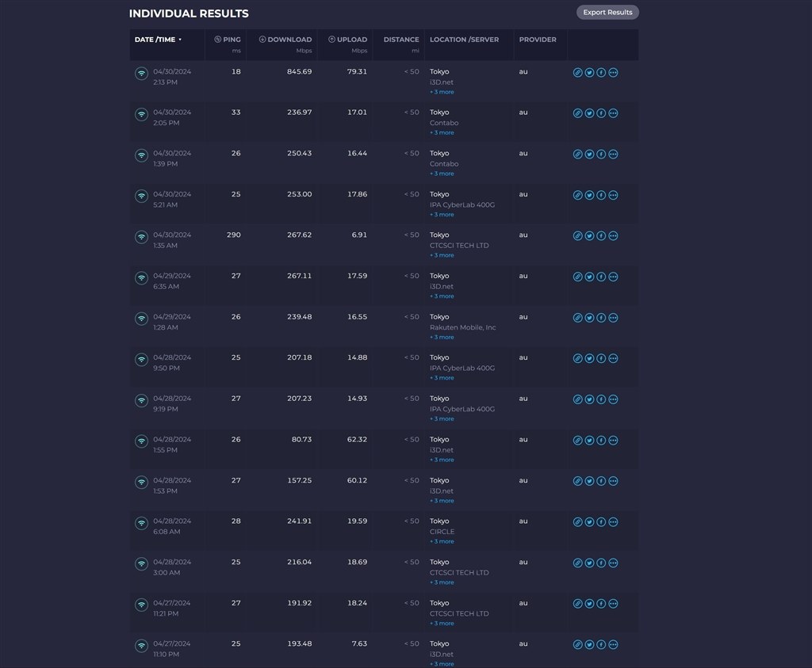The width and height of the screenshot is (812, 668).
Task: Select the 290 ping value
Action: click(x=234, y=235)
